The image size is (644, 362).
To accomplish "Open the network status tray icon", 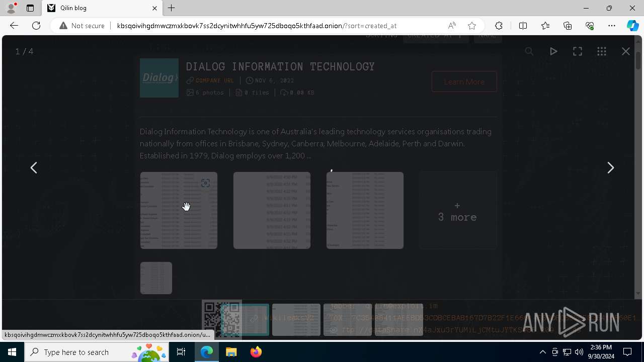I will pyautogui.click(x=567, y=352).
